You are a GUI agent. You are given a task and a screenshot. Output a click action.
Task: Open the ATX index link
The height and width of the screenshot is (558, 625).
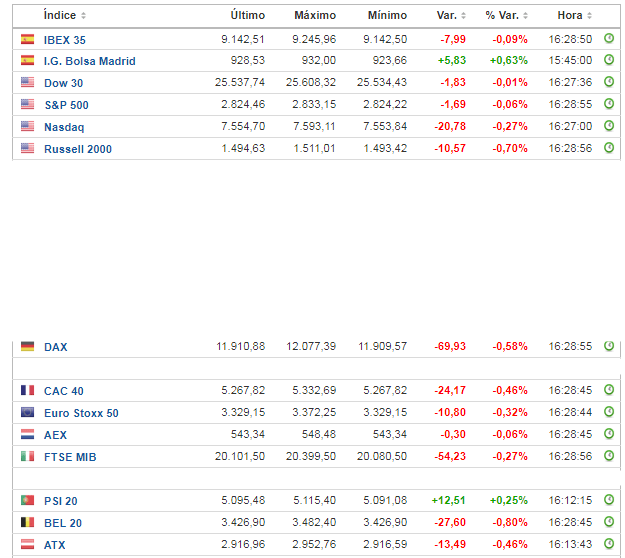tap(55, 545)
